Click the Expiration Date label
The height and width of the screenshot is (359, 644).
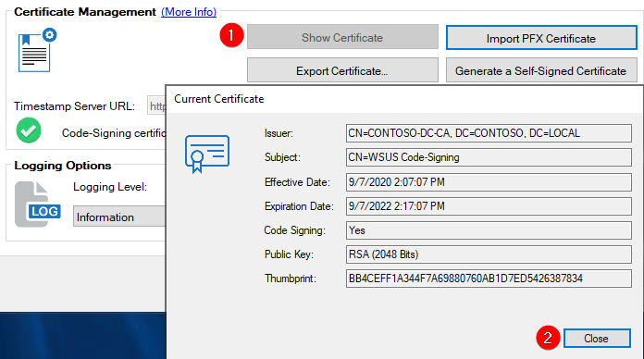[x=299, y=206]
